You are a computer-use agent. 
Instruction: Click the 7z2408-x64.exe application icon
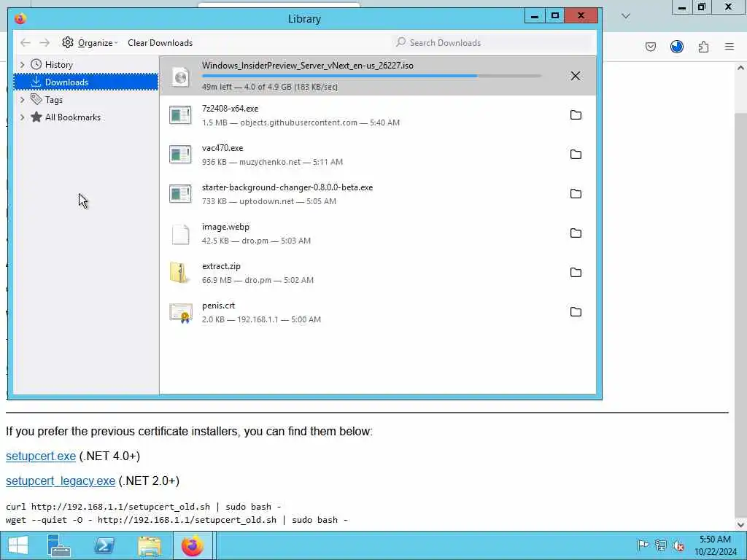point(180,115)
